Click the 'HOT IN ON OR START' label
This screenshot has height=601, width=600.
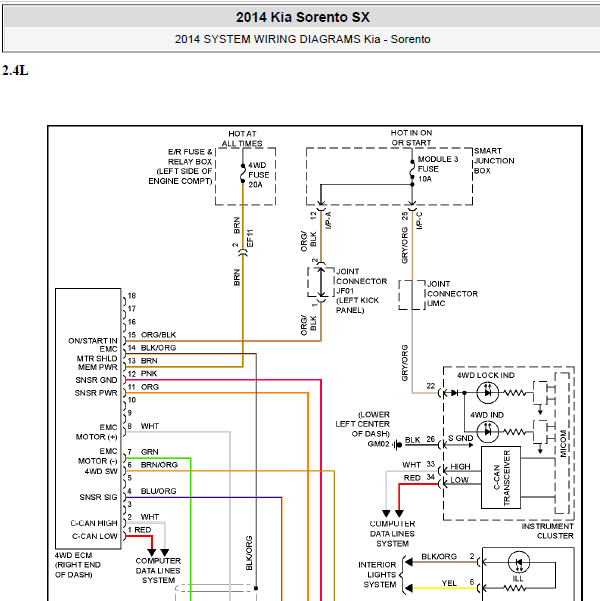coord(411,138)
